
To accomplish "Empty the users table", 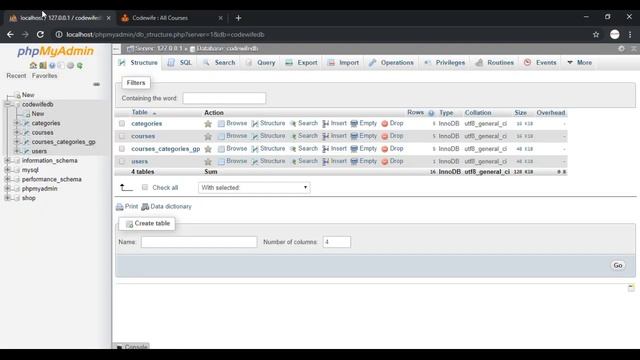I will (x=364, y=161).
